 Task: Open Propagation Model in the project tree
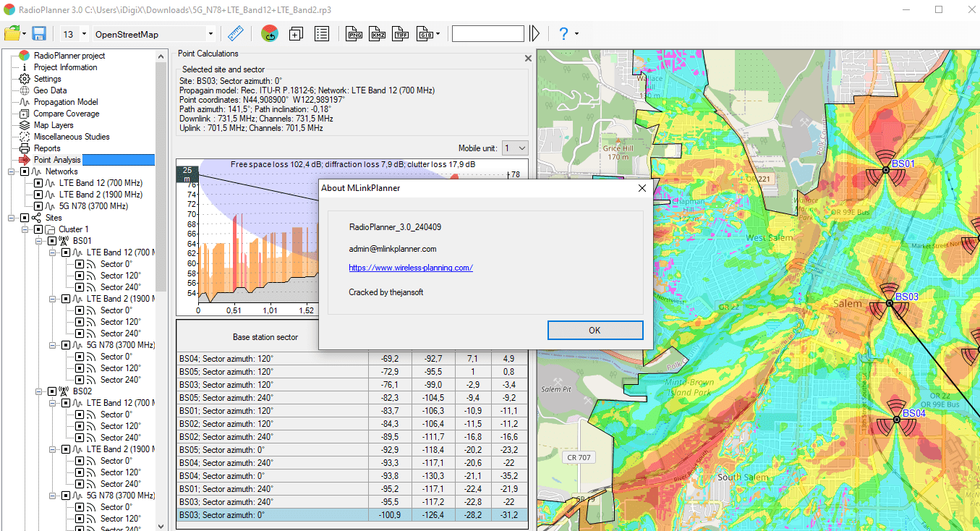(x=66, y=102)
